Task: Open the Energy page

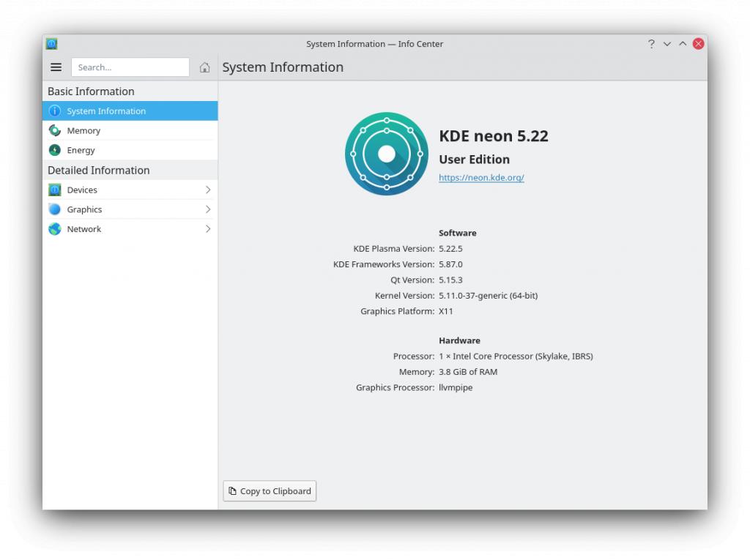Action: (x=81, y=150)
